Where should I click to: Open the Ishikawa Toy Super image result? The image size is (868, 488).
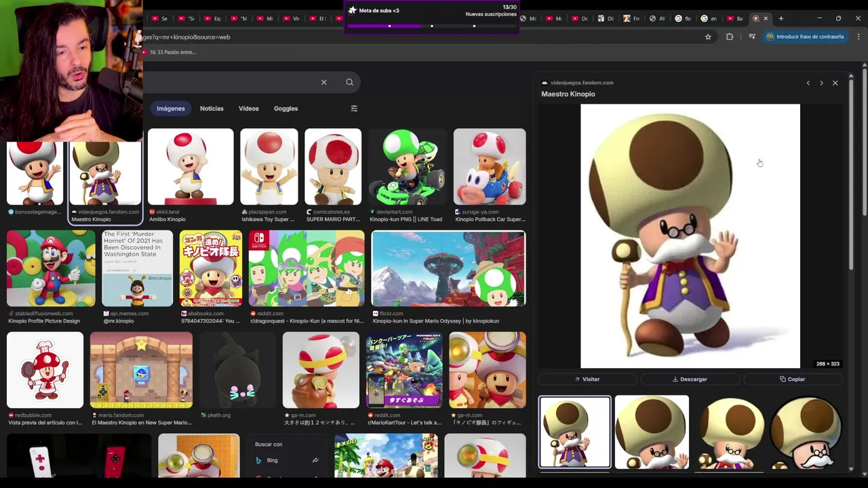click(269, 167)
